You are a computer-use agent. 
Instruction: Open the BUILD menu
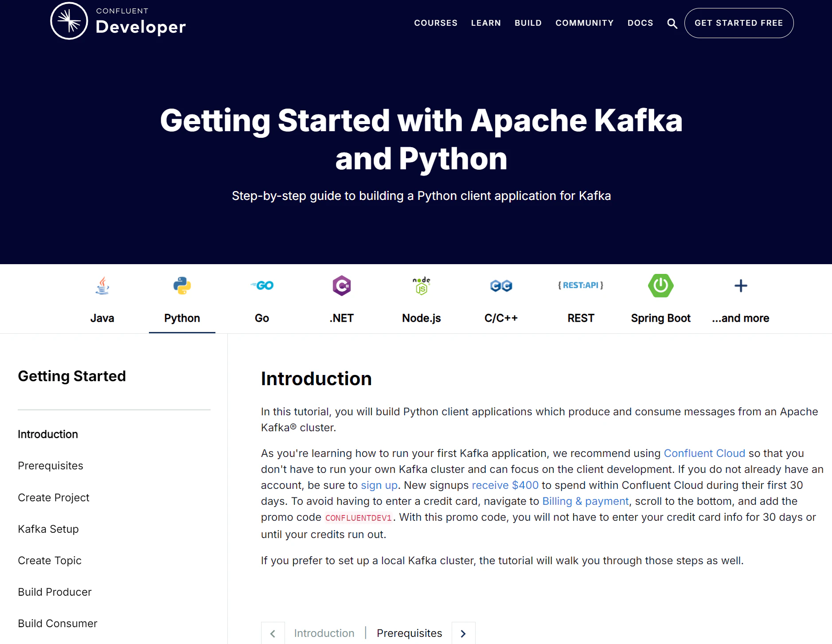pos(528,23)
